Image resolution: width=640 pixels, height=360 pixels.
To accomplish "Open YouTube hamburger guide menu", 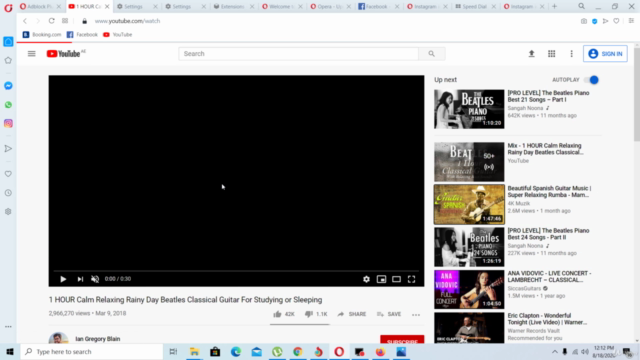I will pos(31,53).
